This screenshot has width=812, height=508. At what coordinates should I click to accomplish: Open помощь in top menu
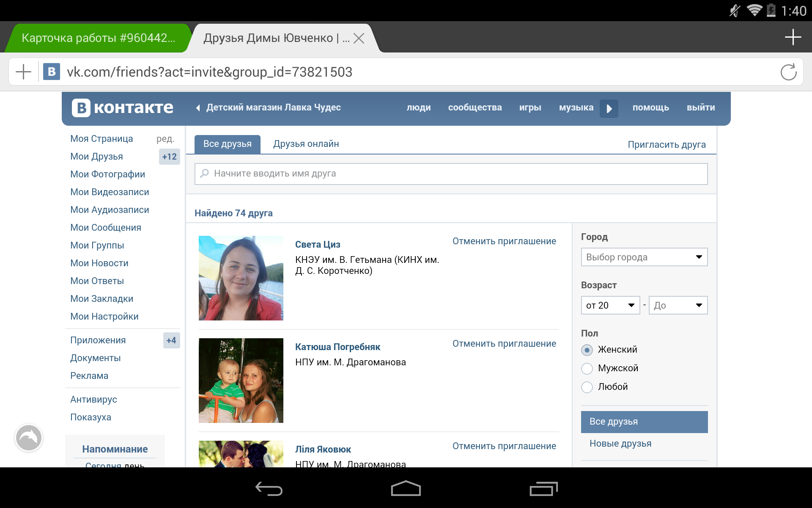click(x=650, y=108)
